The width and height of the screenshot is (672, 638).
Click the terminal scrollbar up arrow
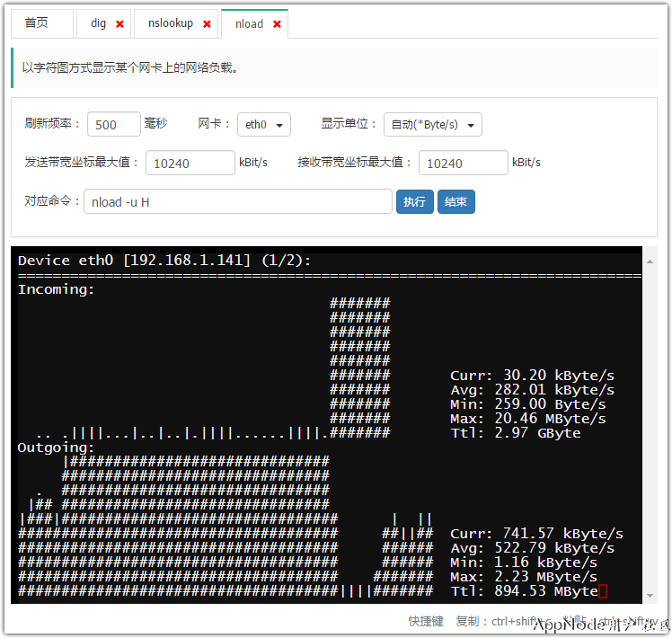649,261
